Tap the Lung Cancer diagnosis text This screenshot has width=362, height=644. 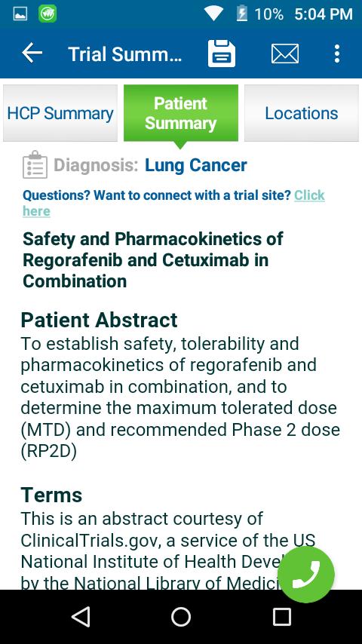tap(195, 165)
